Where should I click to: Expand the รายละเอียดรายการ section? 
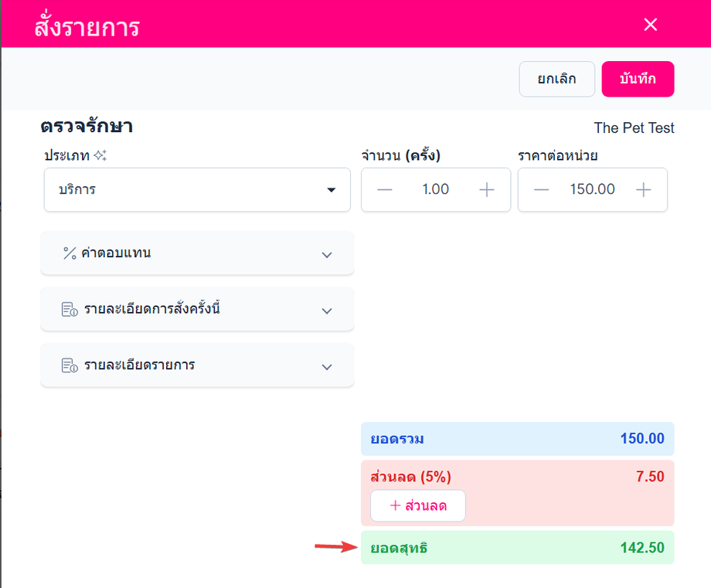click(197, 365)
